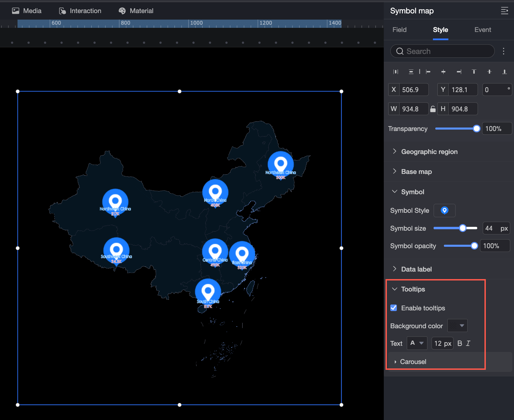Click the Northwest China map marker
Viewport: 514px width, 420px height.
[115, 202]
